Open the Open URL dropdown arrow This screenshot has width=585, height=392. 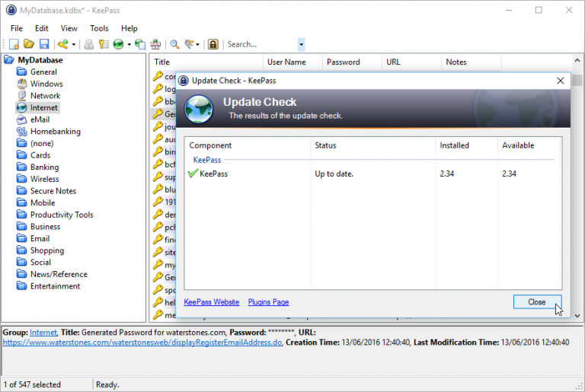tap(129, 45)
